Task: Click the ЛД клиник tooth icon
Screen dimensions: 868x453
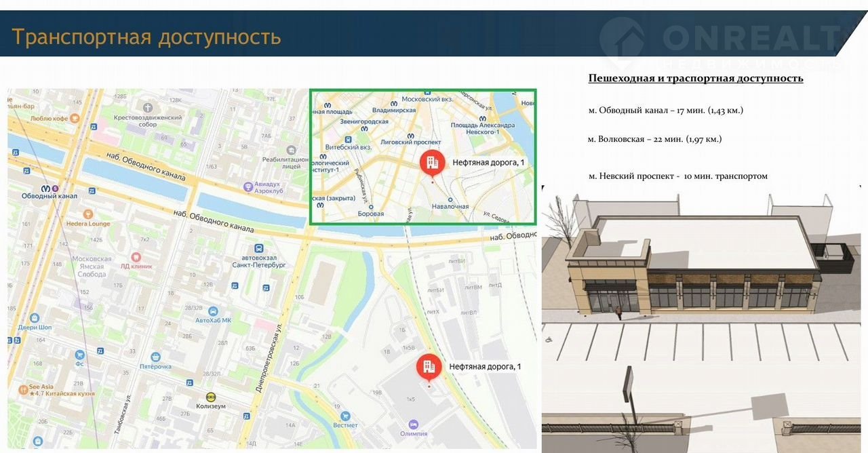Action: pyautogui.click(x=135, y=257)
